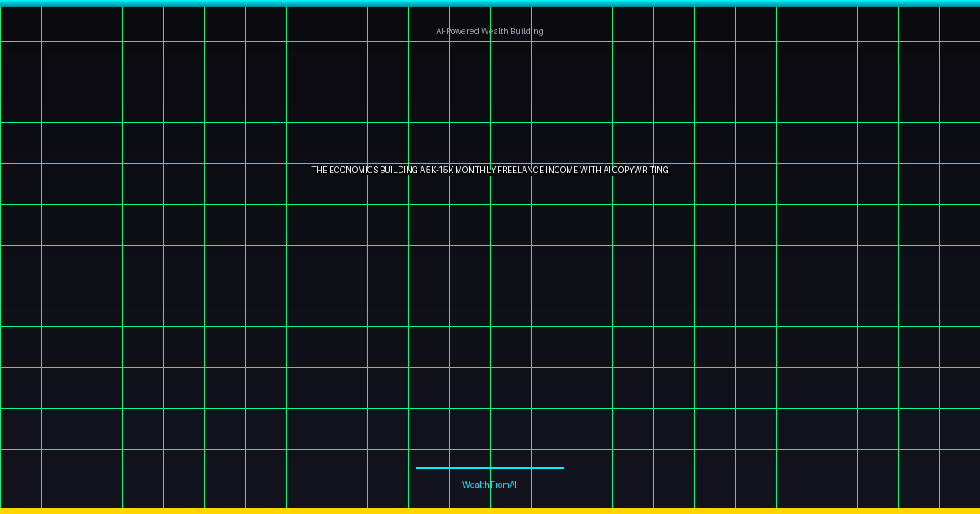This screenshot has height=514, width=980.
Task: Click 'AI' just before COPYWRITING in headline
Action: (608, 171)
